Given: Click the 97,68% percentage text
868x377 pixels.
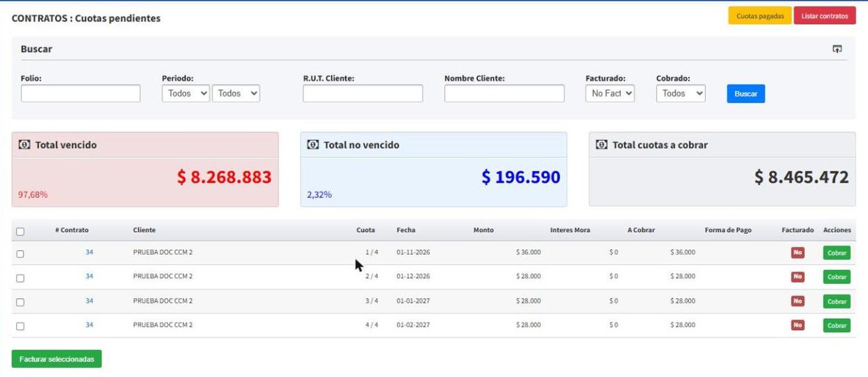Looking at the screenshot, I should (33, 194).
